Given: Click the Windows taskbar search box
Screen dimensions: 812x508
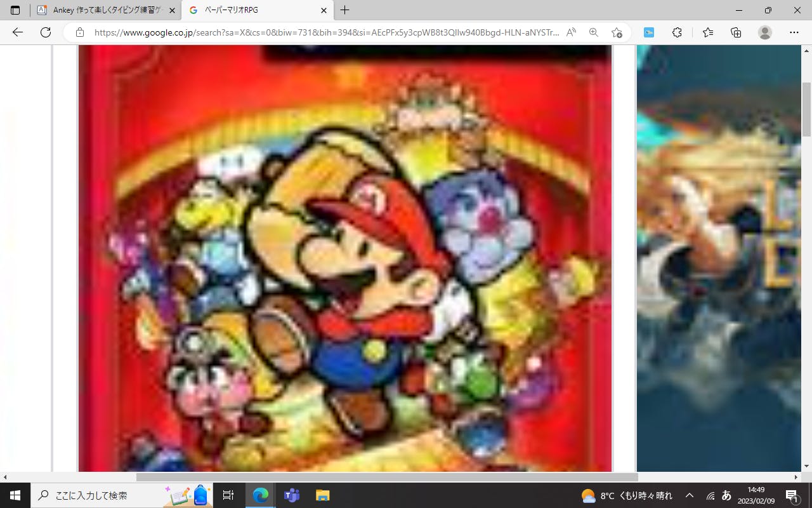Looking at the screenshot, I should pos(95,495).
